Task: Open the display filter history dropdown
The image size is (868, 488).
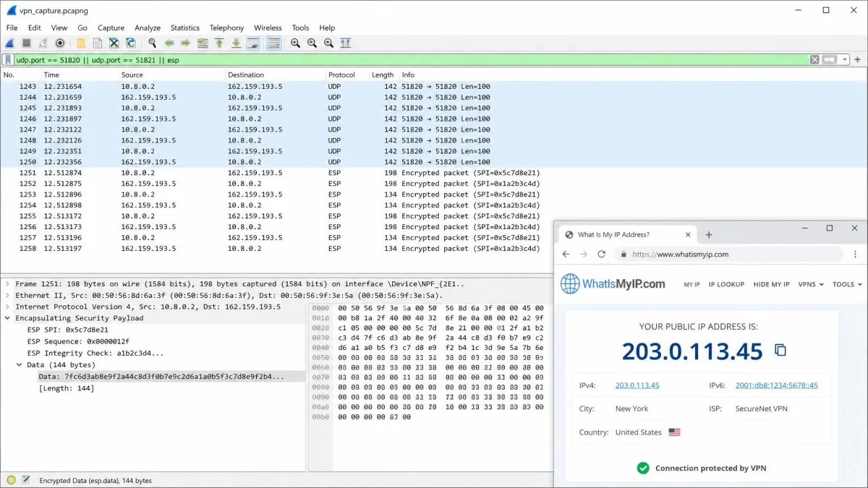Action: click(x=843, y=60)
